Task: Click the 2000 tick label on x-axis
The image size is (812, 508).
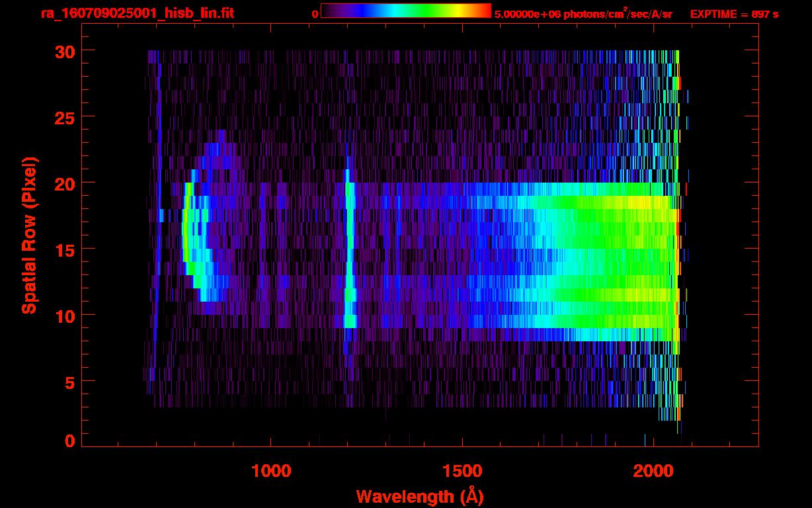Action: click(x=652, y=471)
